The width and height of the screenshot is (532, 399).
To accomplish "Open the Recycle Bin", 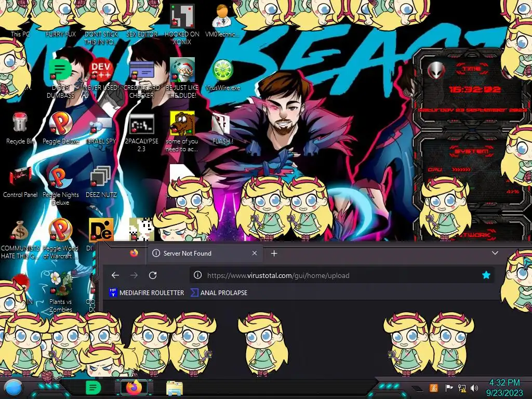I will [x=20, y=128].
